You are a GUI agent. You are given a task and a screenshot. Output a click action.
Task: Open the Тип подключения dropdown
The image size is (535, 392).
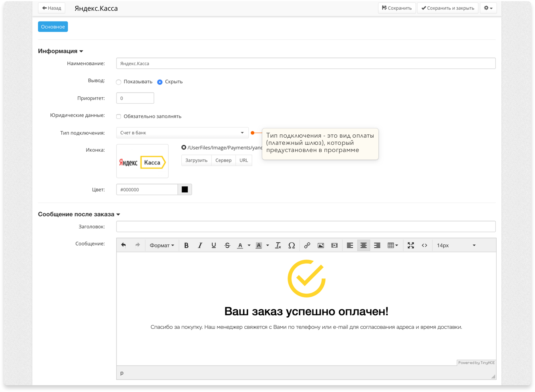182,132
